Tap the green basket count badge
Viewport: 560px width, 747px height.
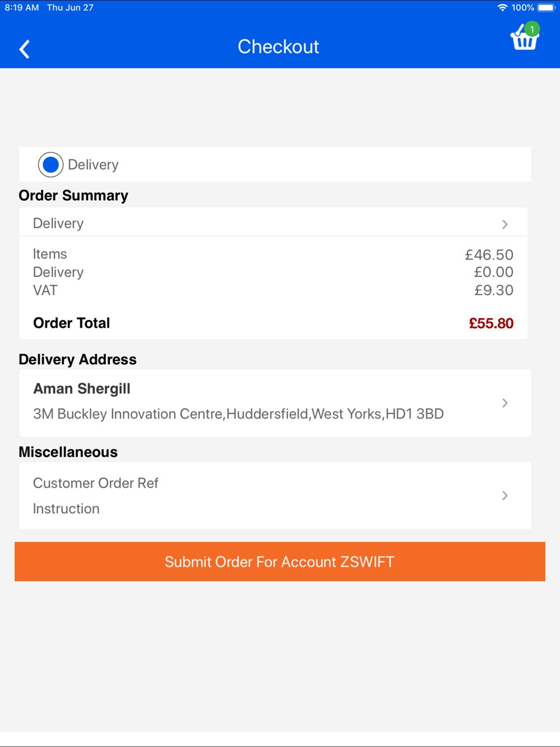point(532,29)
